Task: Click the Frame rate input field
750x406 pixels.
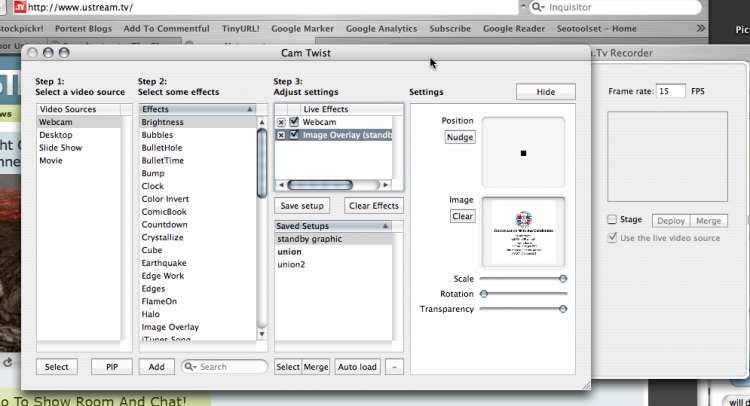Action: 670,91
